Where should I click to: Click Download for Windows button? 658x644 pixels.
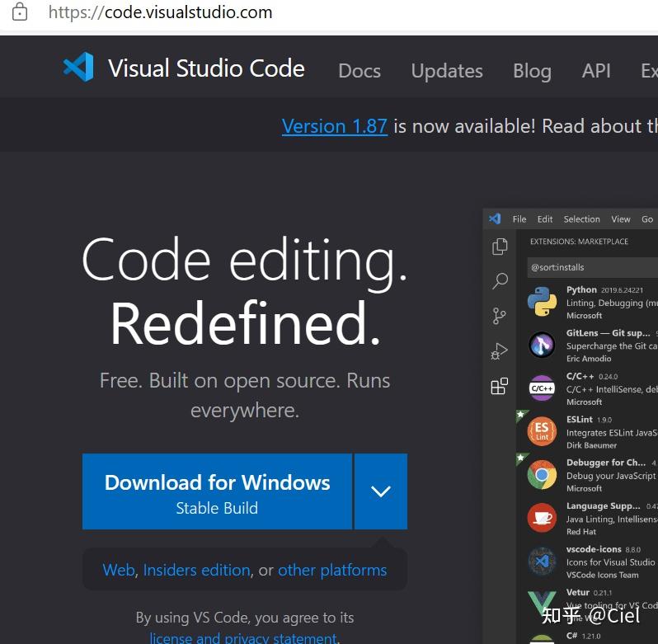click(x=217, y=492)
